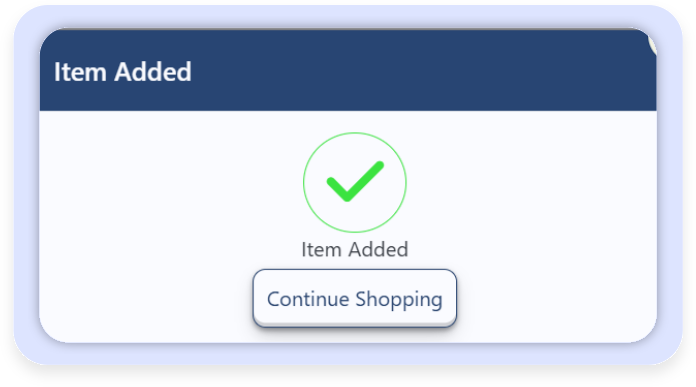
Task: Select the word Shopping on the button
Action: (x=399, y=300)
